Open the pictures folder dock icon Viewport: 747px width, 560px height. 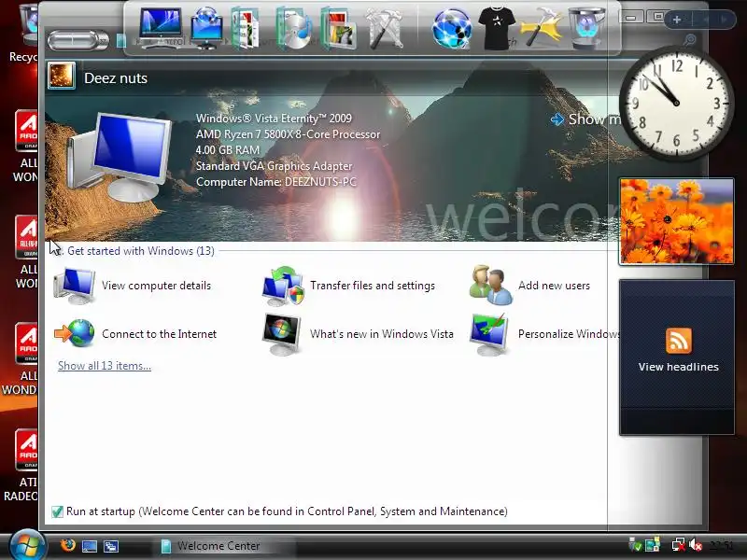338,28
